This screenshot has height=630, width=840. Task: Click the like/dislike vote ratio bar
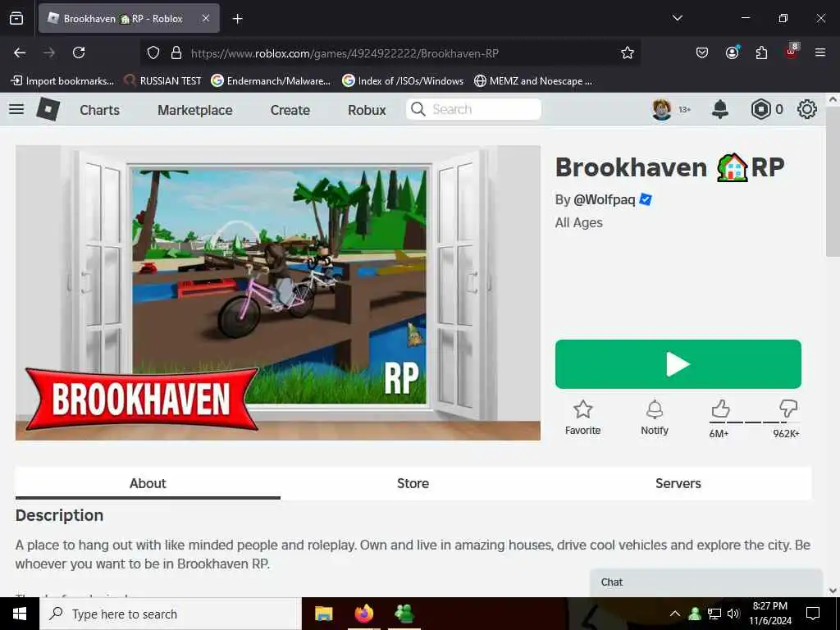[755, 422]
